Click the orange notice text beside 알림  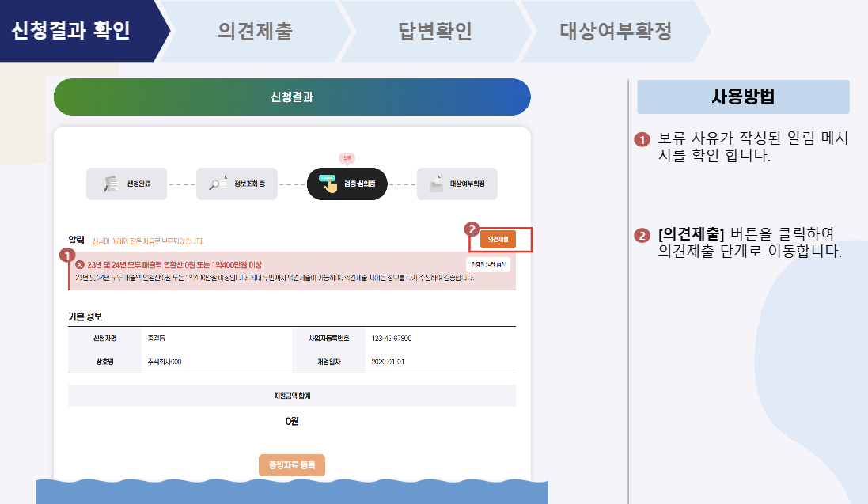coord(148,241)
